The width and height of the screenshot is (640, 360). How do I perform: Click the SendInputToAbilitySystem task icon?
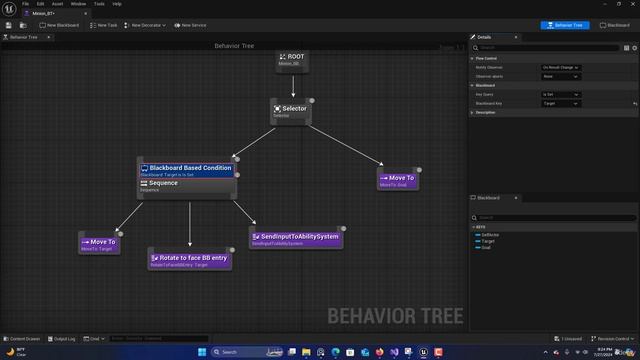click(256, 237)
